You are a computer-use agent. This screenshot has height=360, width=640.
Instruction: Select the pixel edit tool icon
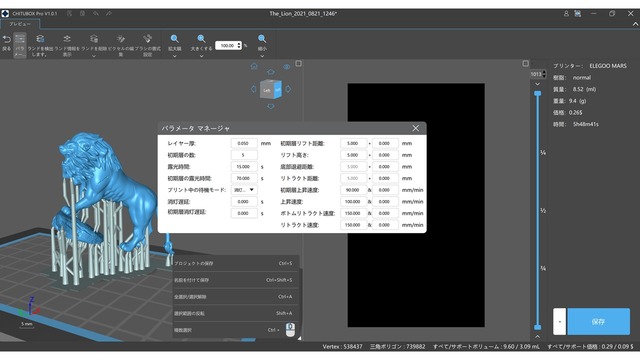(x=121, y=39)
